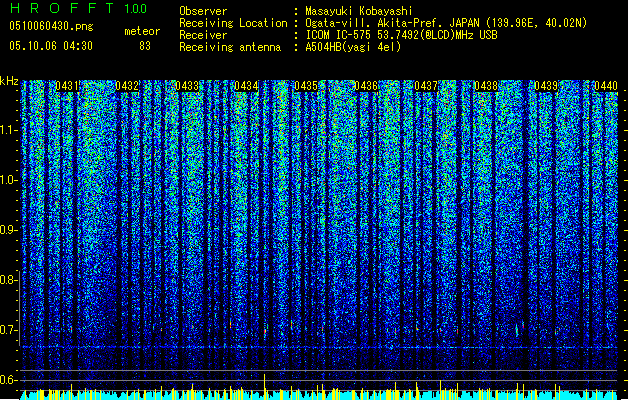This screenshot has width=629, height=400.
Task: Click the kHz axis unit label
Action: coord(9,81)
